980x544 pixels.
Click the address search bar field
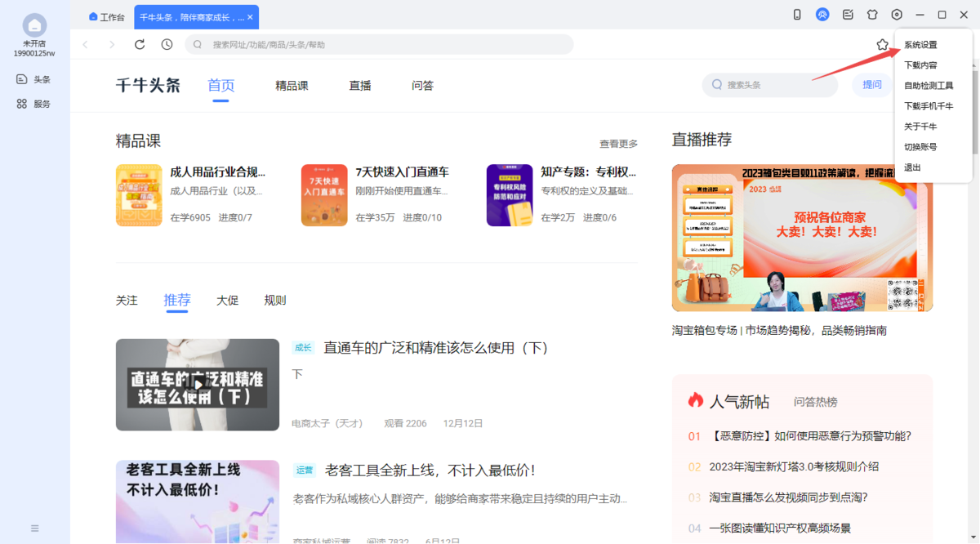pos(379,44)
